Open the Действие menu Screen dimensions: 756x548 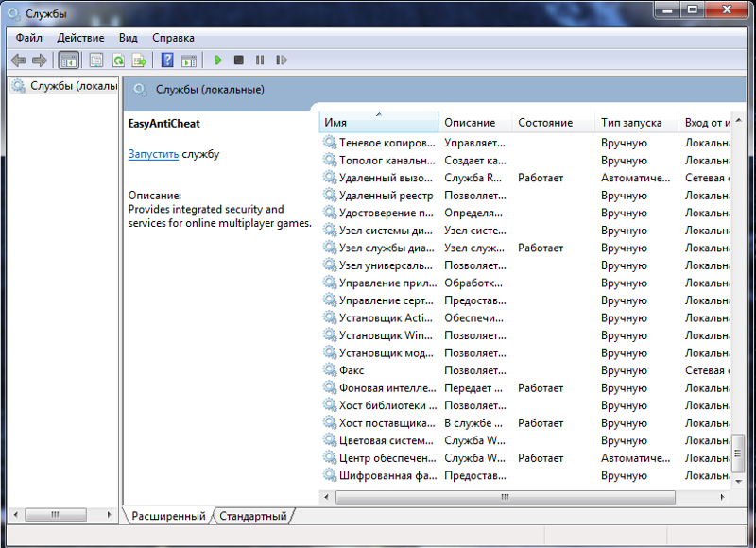tap(80, 38)
